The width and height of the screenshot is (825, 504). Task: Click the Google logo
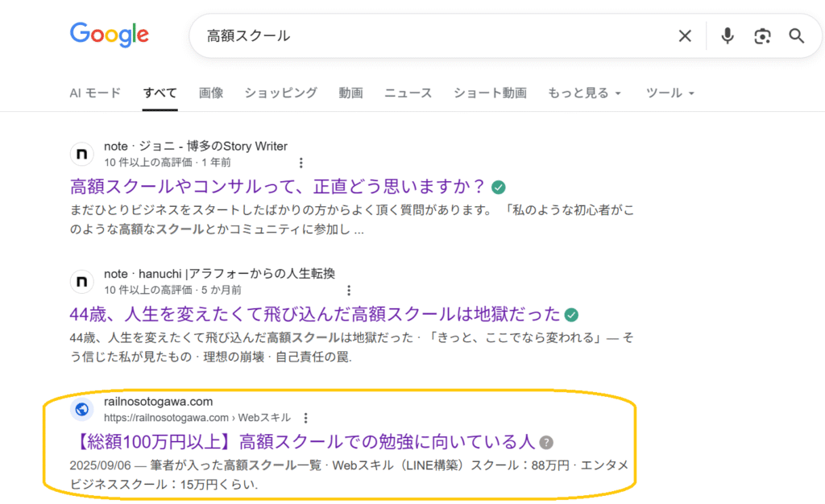110,35
